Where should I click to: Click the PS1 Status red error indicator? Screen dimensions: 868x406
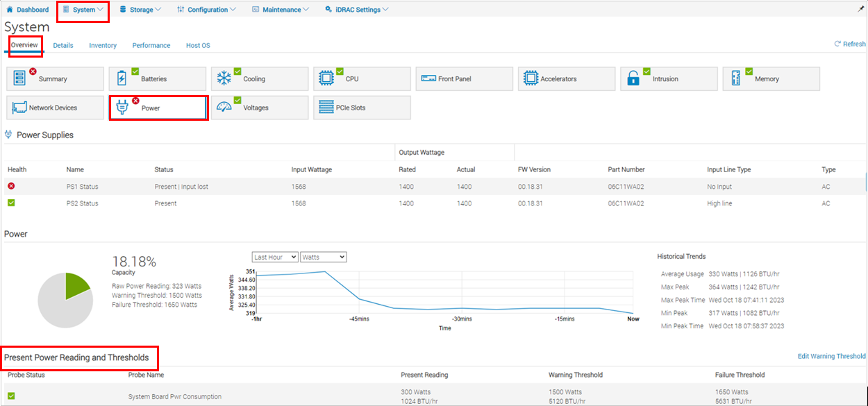coord(11,186)
